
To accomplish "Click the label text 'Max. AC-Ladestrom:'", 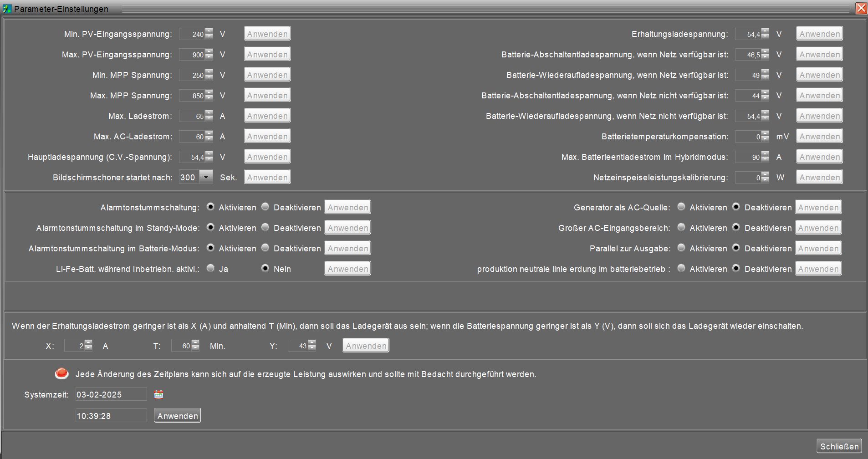I will click(133, 137).
